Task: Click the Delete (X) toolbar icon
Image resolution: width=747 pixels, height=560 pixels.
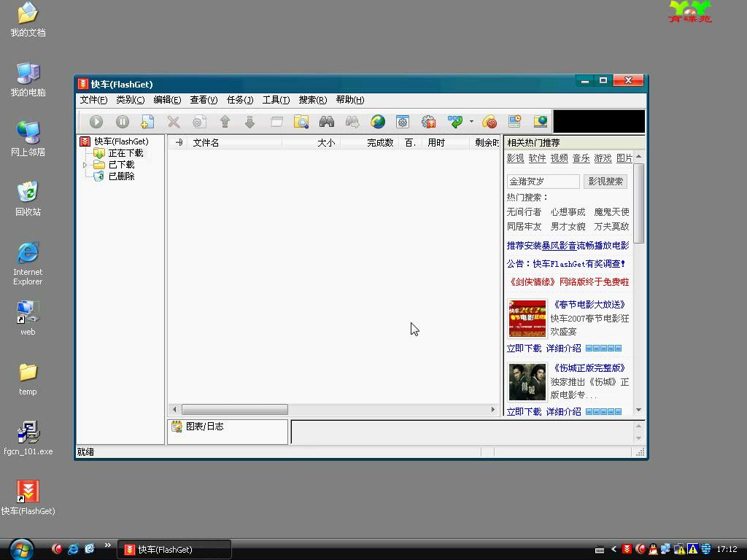Action: [174, 122]
